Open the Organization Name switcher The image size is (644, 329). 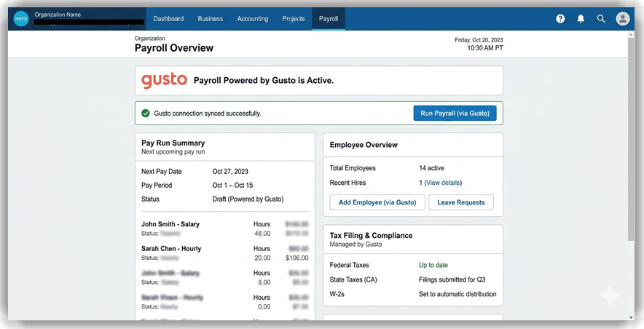coord(58,15)
